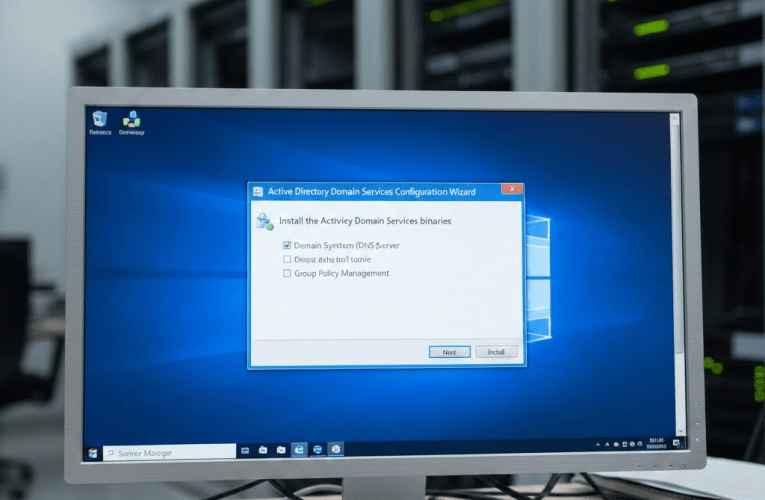The height and width of the screenshot is (500, 765).
Task: Click the Install the Domain Services binaries heading
Action: point(365,221)
